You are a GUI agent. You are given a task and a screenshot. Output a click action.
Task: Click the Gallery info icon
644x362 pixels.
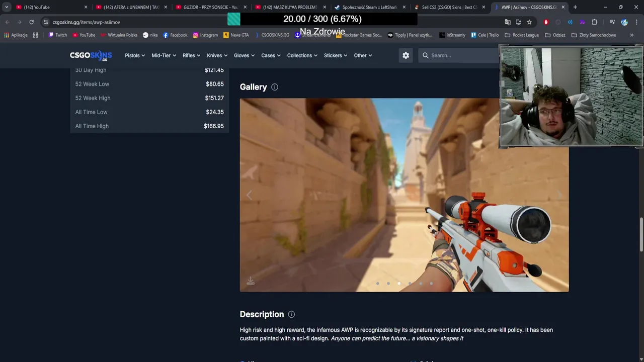pos(275,87)
